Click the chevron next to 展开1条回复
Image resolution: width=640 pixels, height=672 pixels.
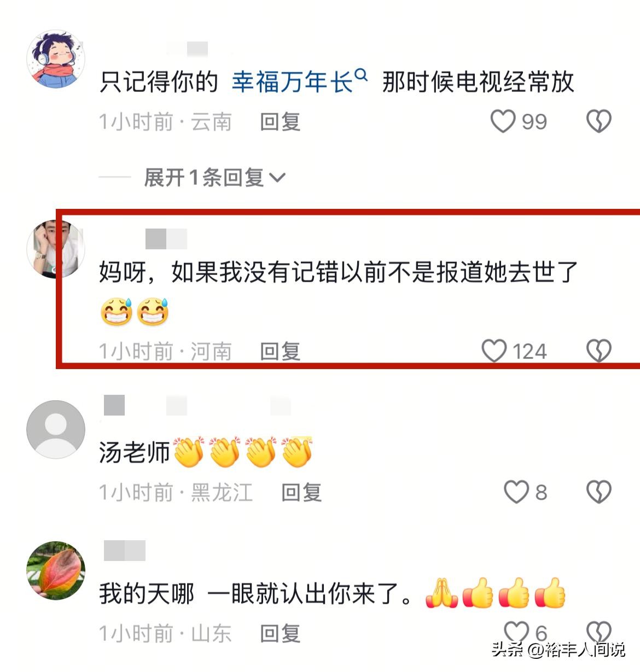click(277, 178)
